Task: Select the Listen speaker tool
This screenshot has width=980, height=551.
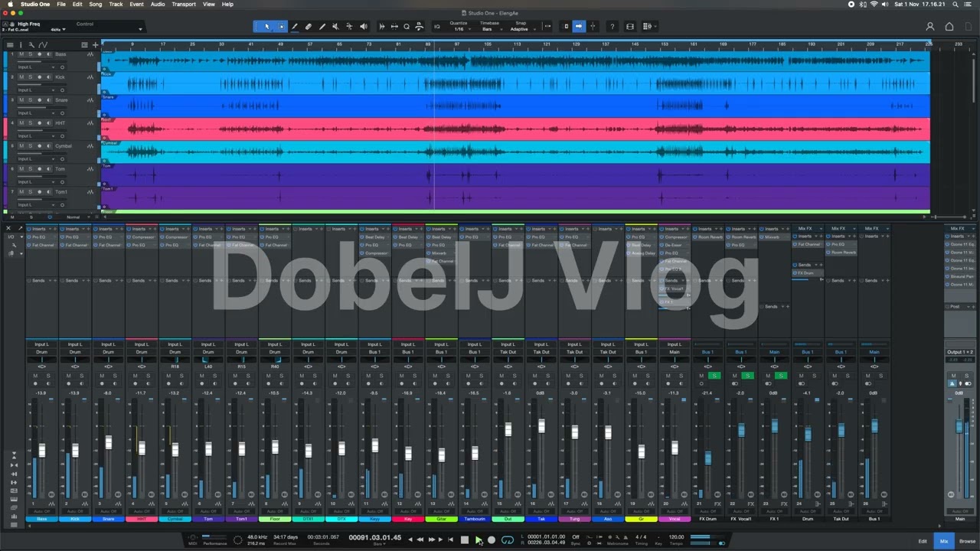Action: click(x=363, y=27)
